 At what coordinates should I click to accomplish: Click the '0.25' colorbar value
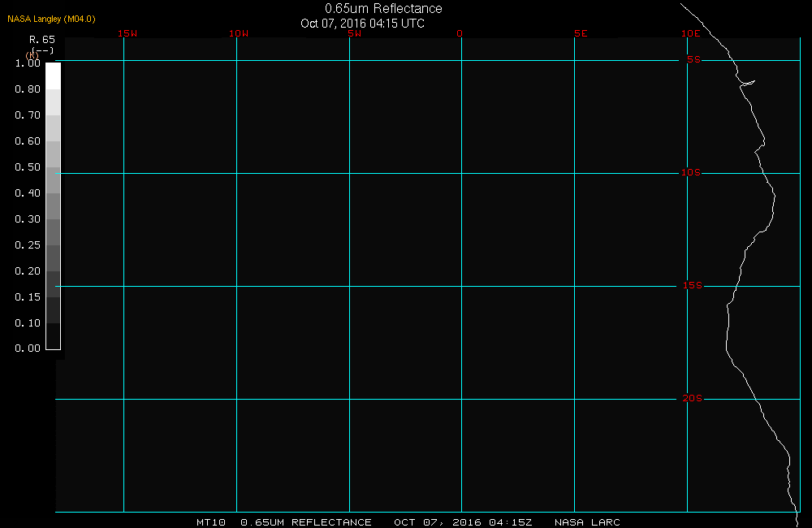coord(28,245)
